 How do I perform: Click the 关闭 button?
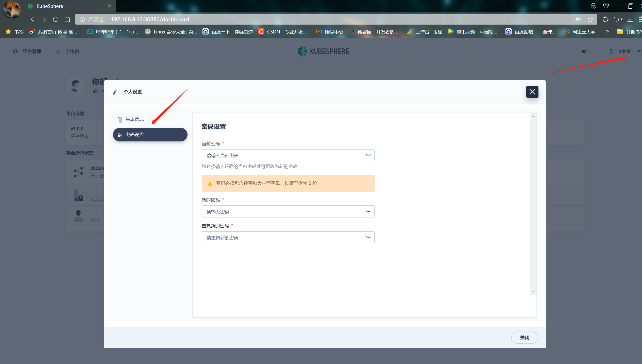coord(525,338)
